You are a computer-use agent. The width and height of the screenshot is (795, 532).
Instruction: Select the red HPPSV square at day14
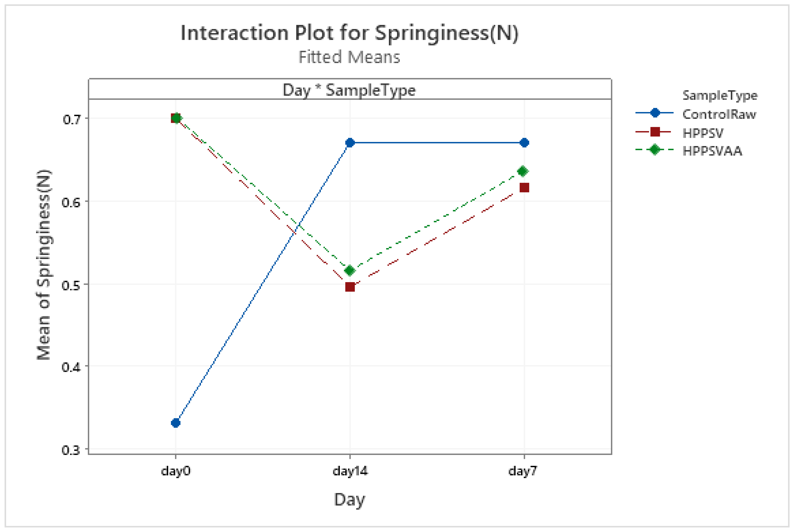point(350,287)
